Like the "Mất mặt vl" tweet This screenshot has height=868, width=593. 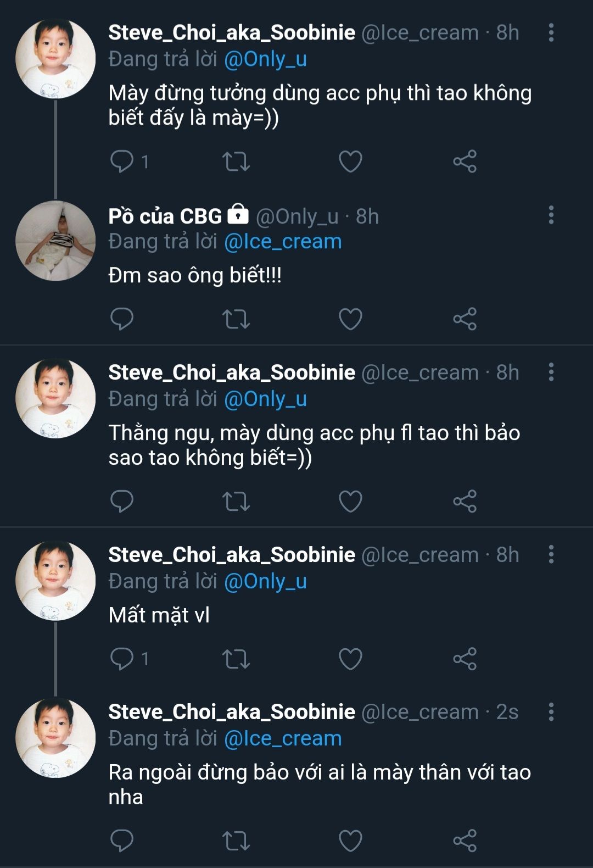pyautogui.click(x=350, y=659)
